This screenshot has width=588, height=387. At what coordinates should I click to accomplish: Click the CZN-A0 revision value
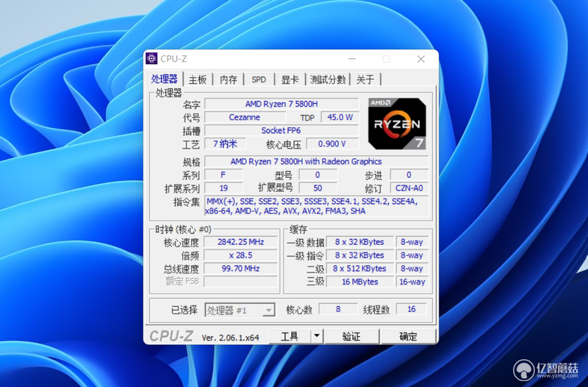409,188
